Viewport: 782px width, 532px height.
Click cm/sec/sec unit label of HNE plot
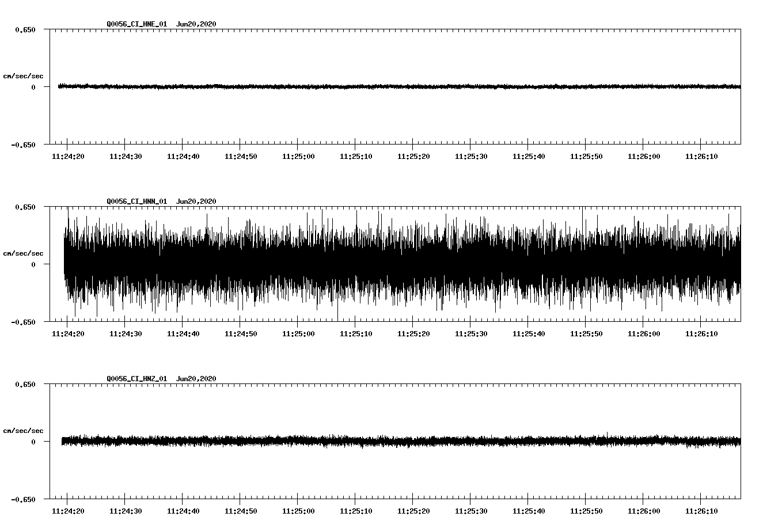pos(23,76)
